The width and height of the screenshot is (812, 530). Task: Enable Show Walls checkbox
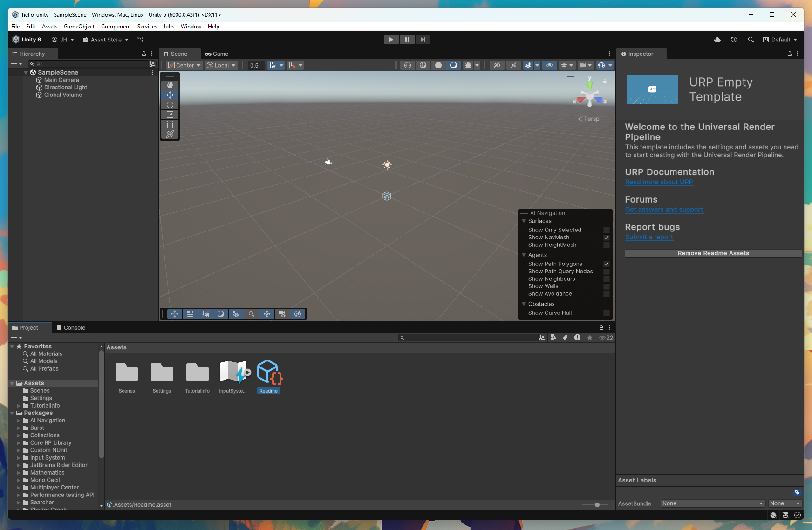tap(607, 286)
